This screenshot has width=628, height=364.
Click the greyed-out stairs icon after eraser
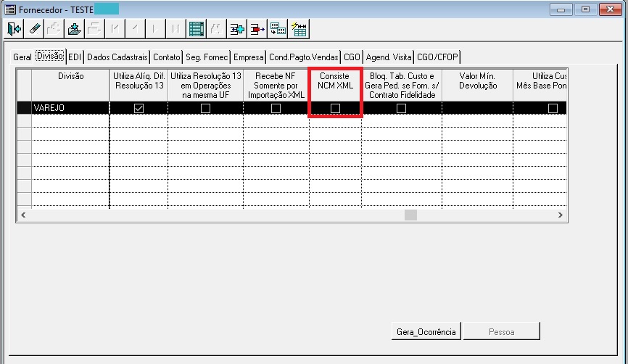pyautogui.click(x=54, y=29)
